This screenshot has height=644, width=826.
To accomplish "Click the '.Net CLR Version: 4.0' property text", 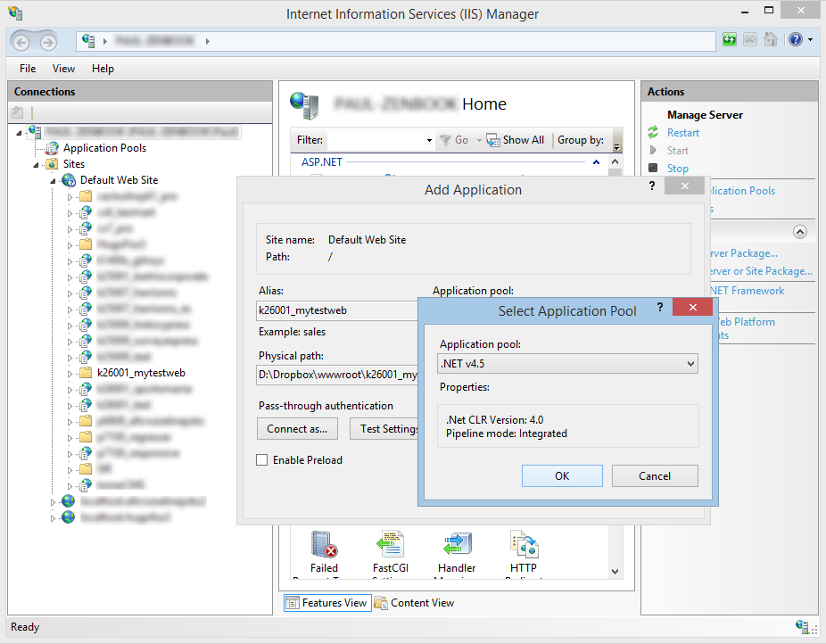I will tap(495, 420).
